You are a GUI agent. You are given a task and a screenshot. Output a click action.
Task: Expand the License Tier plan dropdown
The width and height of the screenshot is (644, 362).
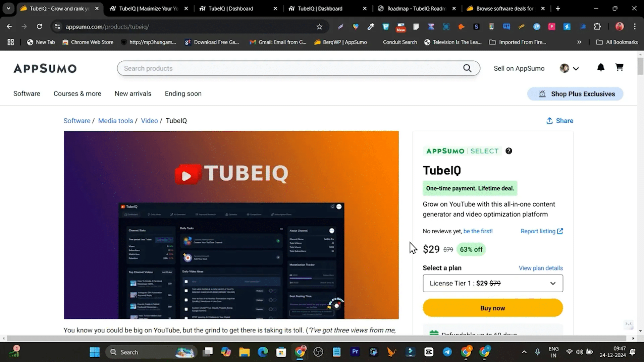(x=493, y=283)
